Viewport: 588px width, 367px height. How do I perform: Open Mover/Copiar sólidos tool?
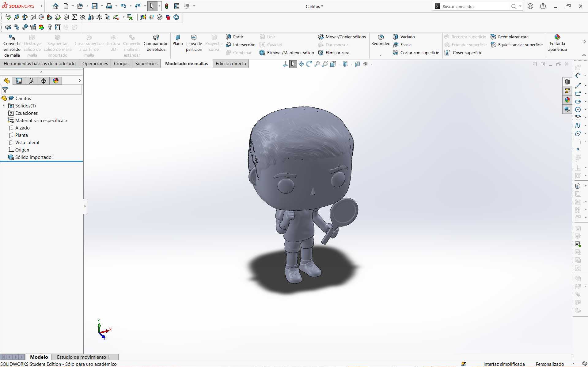coord(342,37)
